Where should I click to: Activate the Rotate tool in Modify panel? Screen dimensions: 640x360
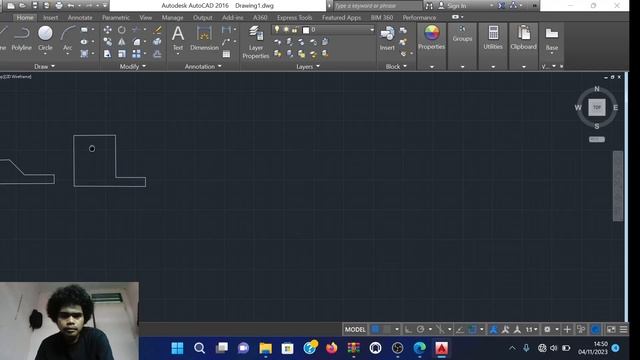click(x=122, y=30)
